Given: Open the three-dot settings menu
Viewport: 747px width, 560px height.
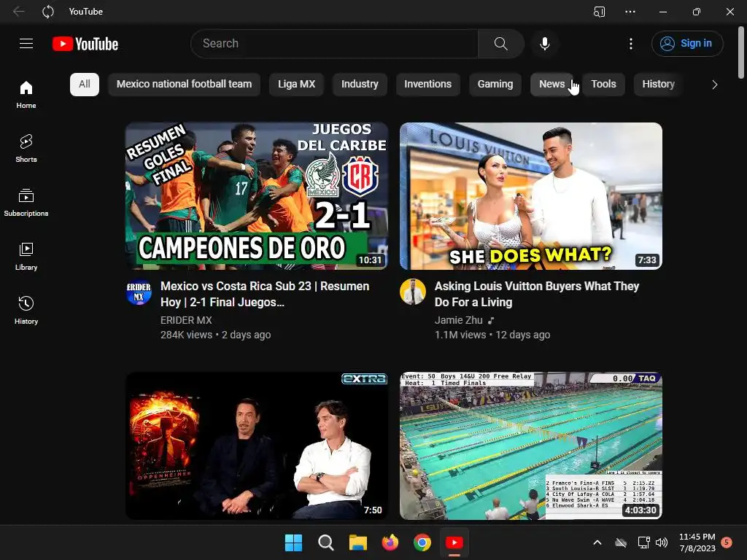Looking at the screenshot, I should pyautogui.click(x=631, y=44).
